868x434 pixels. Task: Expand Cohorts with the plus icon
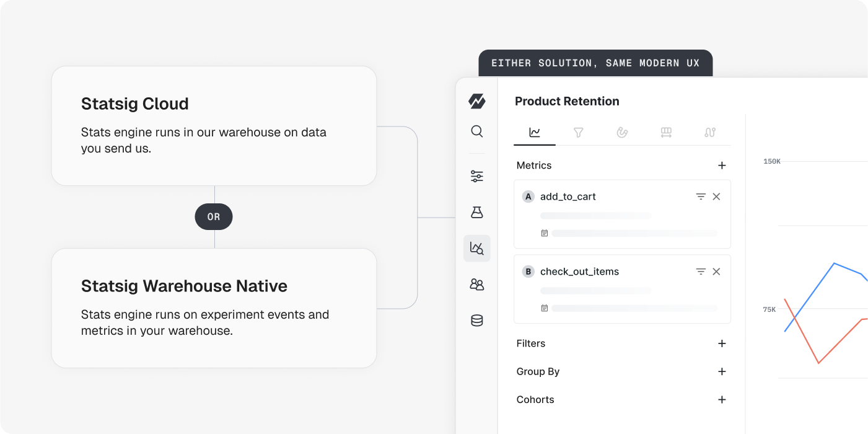pos(722,400)
